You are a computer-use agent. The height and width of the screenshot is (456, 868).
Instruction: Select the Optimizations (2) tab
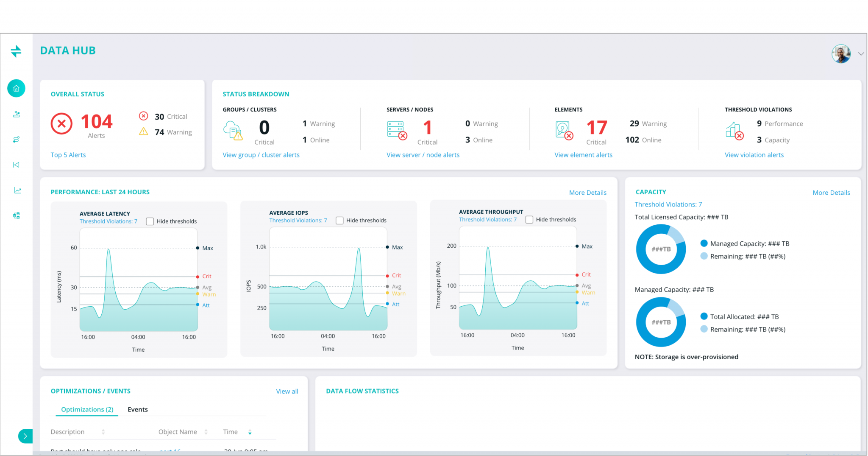[x=87, y=409]
